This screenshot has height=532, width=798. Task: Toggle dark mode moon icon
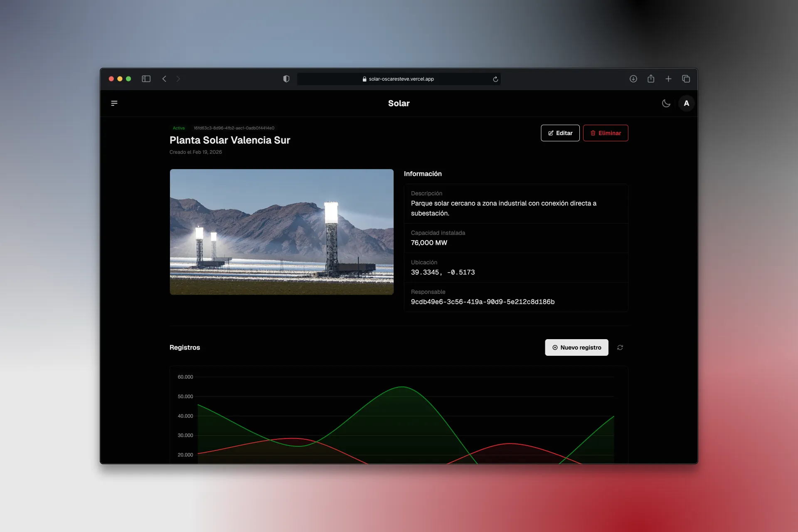[666, 103]
